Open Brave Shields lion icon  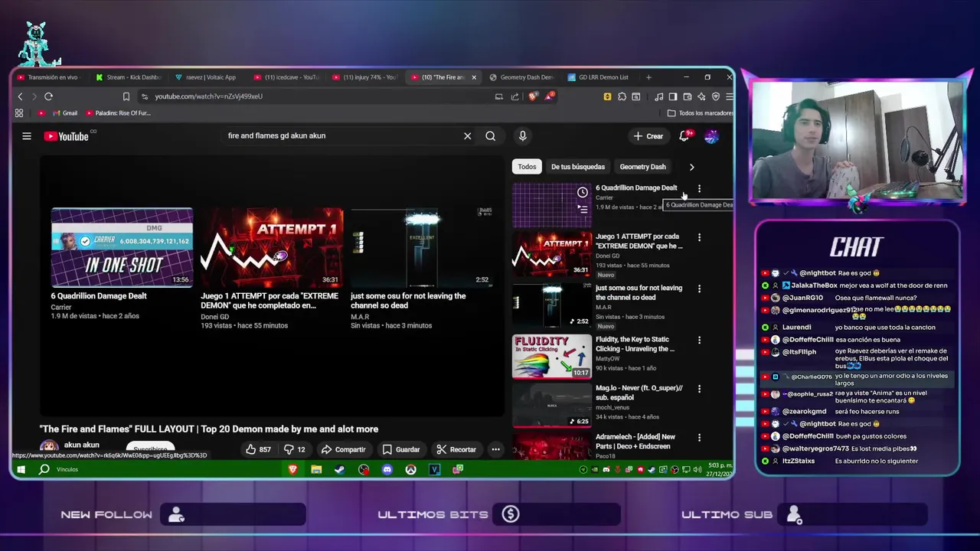[532, 96]
